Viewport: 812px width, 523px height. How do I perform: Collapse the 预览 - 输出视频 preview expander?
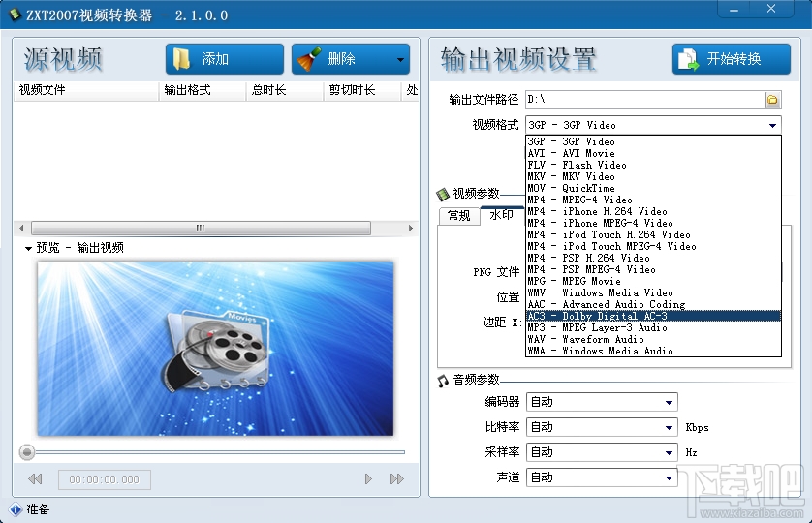tap(28, 249)
